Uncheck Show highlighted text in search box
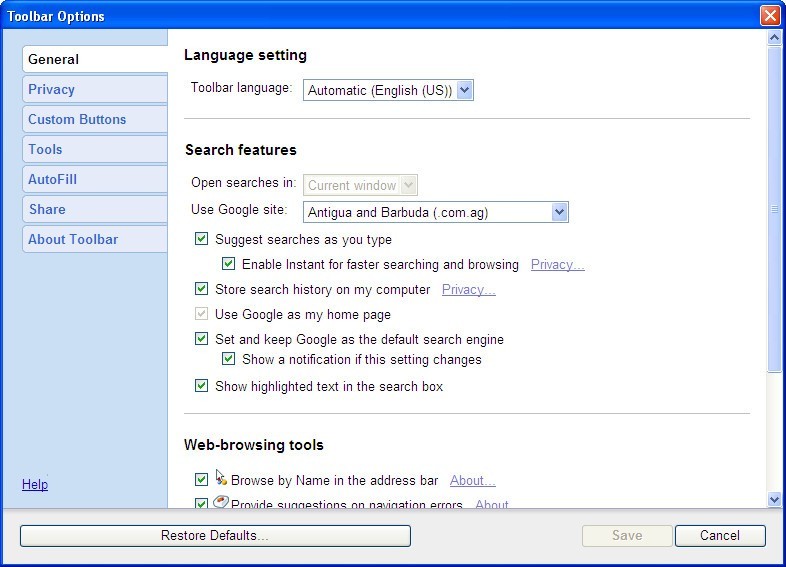Screen dimensions: 786x567 coord(202,386)
